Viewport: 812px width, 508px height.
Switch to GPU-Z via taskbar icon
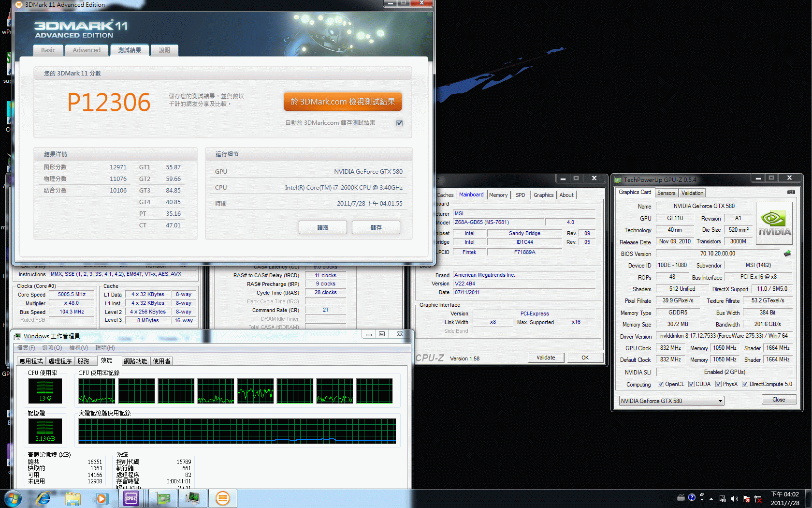pyautogui.click(x=162, y=498)
